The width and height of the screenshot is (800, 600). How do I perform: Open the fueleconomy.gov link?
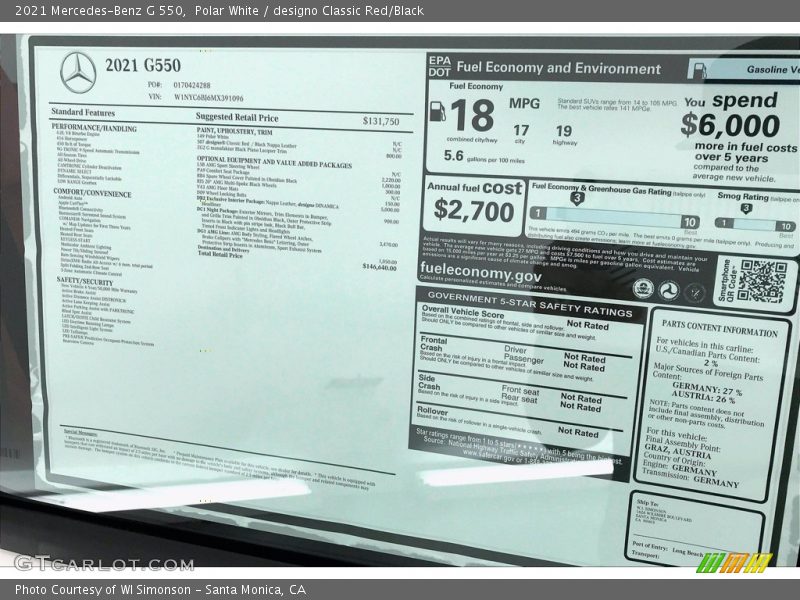481,275
